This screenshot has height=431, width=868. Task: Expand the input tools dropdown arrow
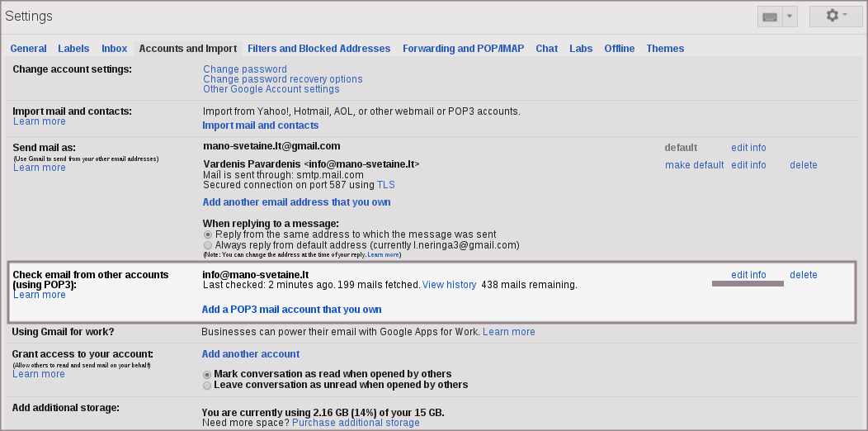pos(790,17)
